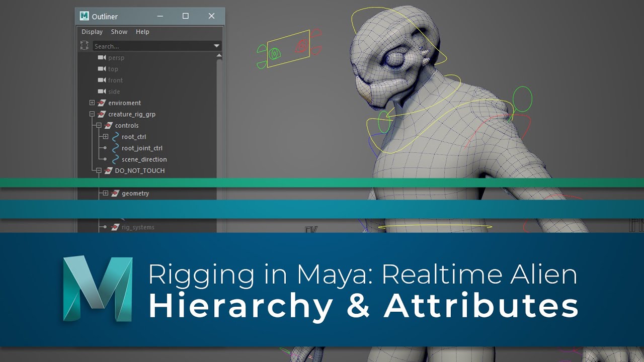Click the root_joint_ctrl NURBS curve icon

click(x=116, y=148)
